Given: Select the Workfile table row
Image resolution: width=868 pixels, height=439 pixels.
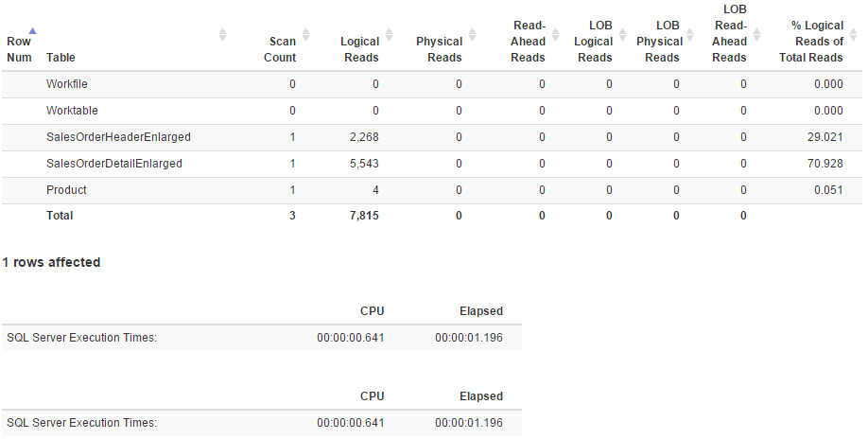Looking at the screenshot, I should (432, 84).
